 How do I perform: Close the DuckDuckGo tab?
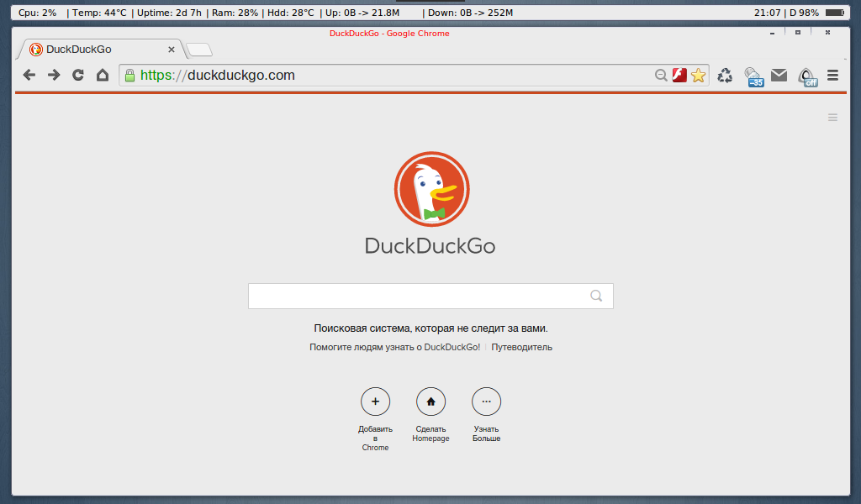172,50
